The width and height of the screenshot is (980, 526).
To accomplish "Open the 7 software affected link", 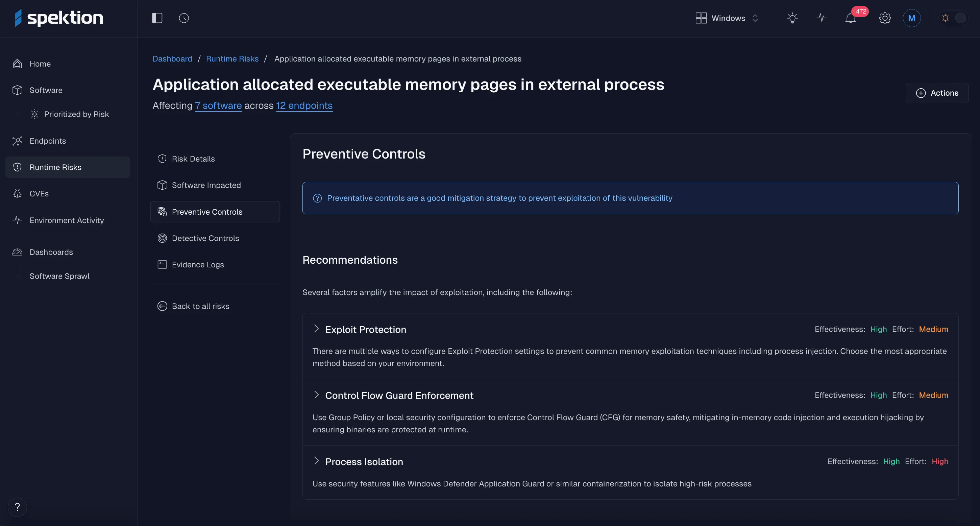I will 218,105.
